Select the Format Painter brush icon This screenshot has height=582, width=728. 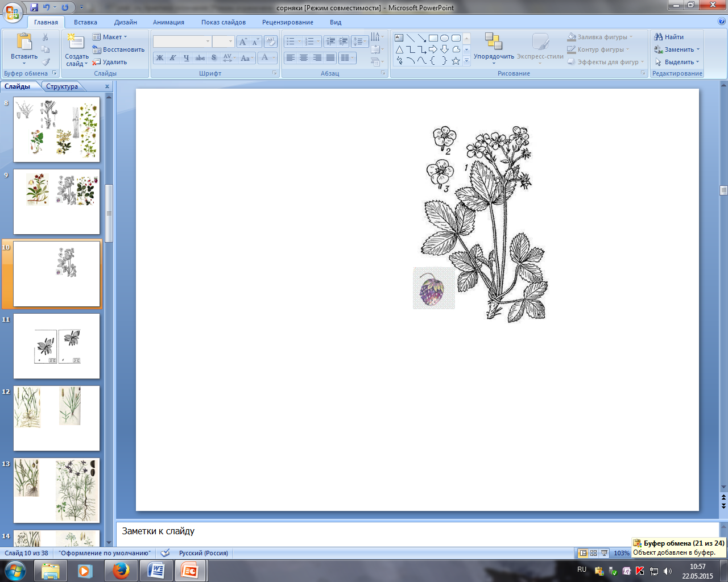[45, 62]
